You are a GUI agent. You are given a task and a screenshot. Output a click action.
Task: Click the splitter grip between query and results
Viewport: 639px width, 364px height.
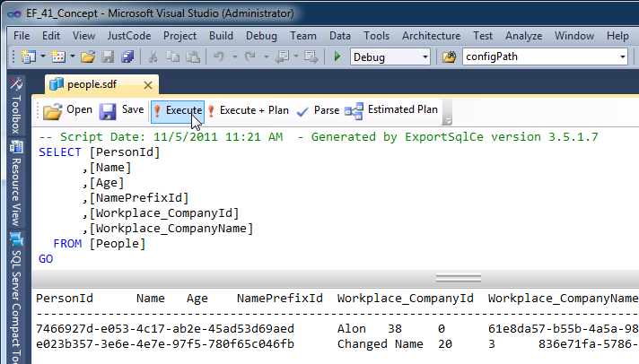(458, 279)
